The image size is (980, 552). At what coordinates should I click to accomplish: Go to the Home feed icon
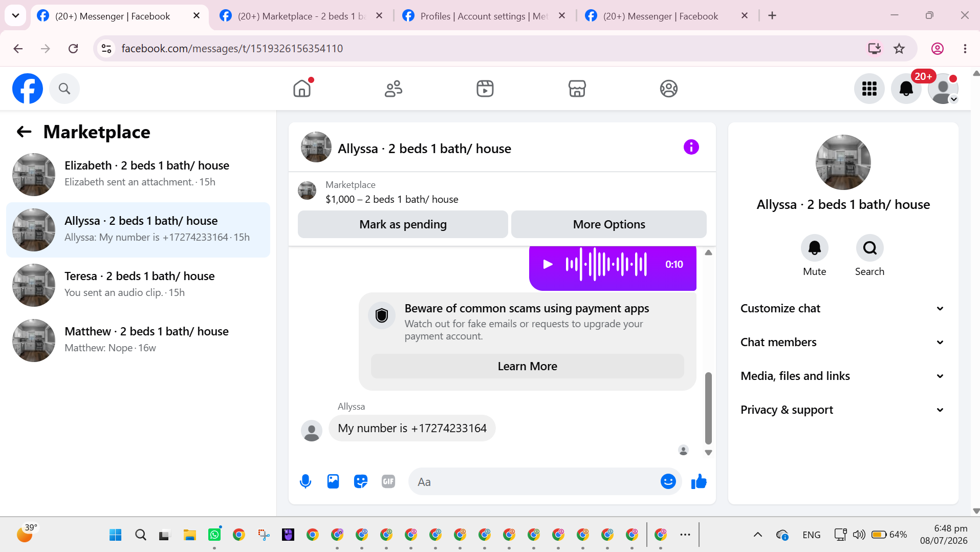(x=302, y=89)
